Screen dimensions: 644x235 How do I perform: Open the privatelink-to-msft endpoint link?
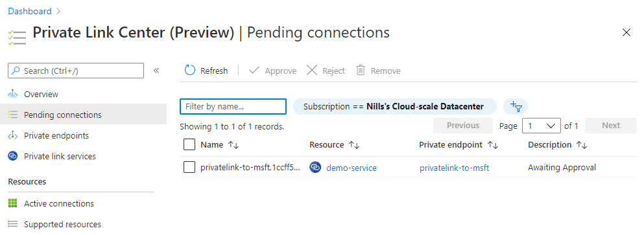click(x=454, y=168)
